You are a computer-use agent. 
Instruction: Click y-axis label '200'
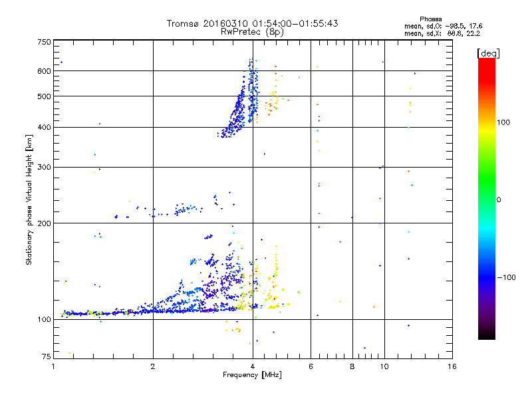(44, 223)
